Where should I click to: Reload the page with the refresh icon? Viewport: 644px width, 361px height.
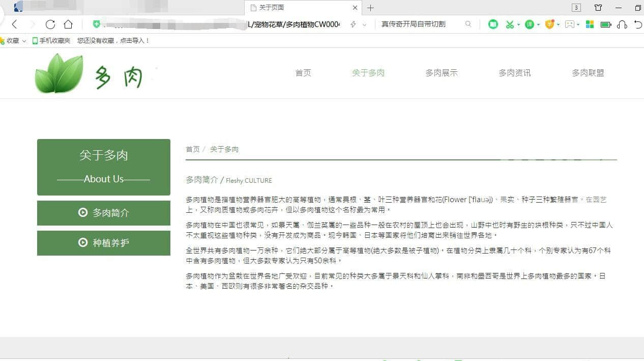(x=50, y=24)
